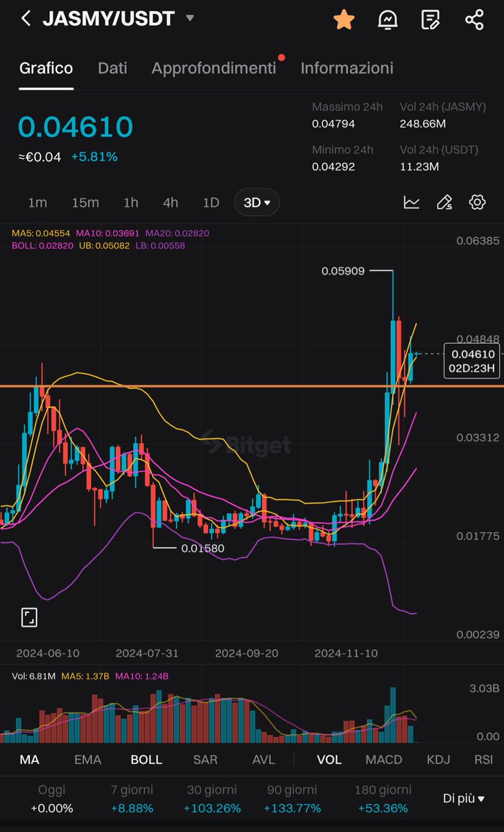Open the drawing pencil tool icon
504x832 pixels.
(444, 202)
